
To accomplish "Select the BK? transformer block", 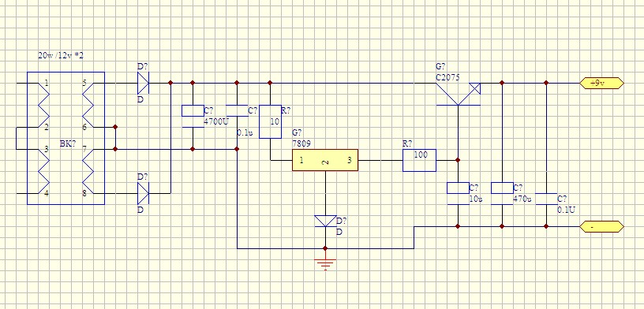I will pos(66,138).
